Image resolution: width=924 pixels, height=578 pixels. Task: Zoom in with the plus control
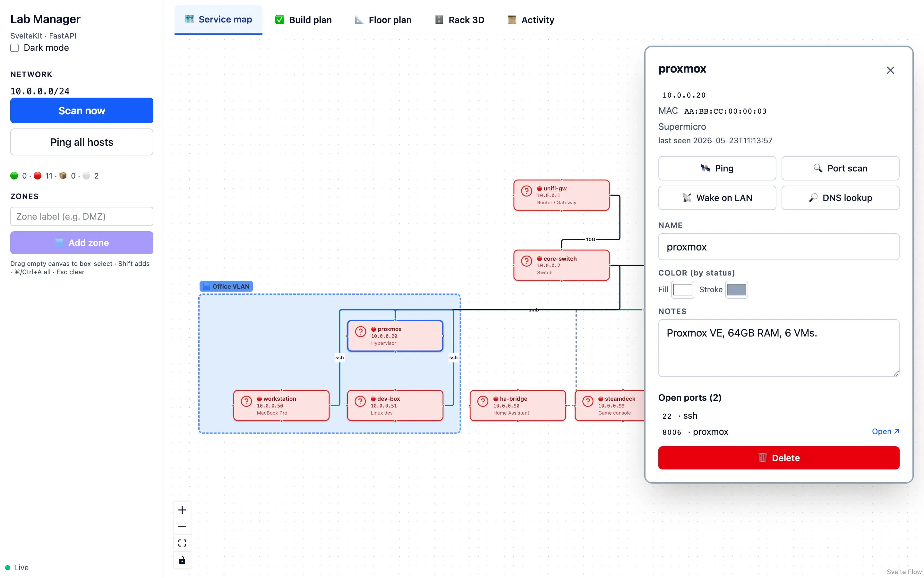(182, 510)
